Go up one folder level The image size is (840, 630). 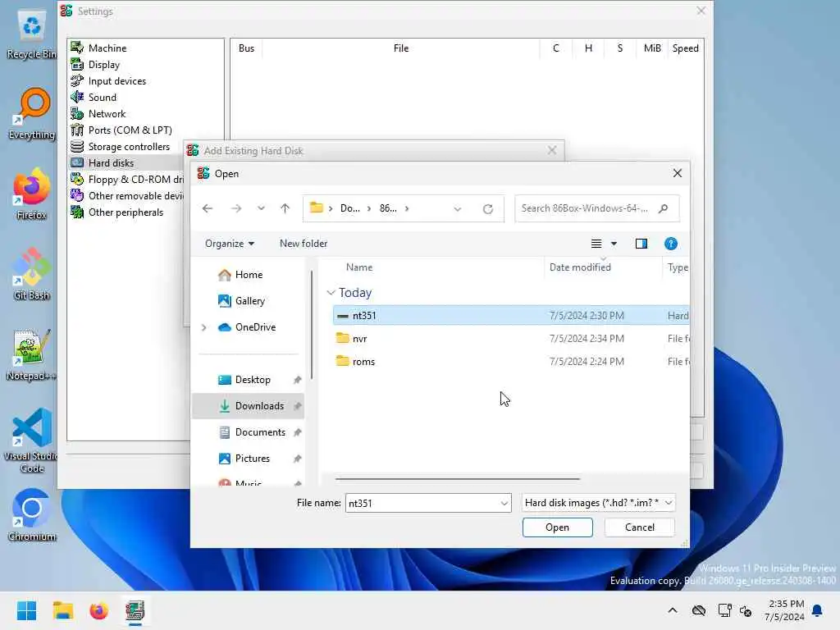pos(285,208)
